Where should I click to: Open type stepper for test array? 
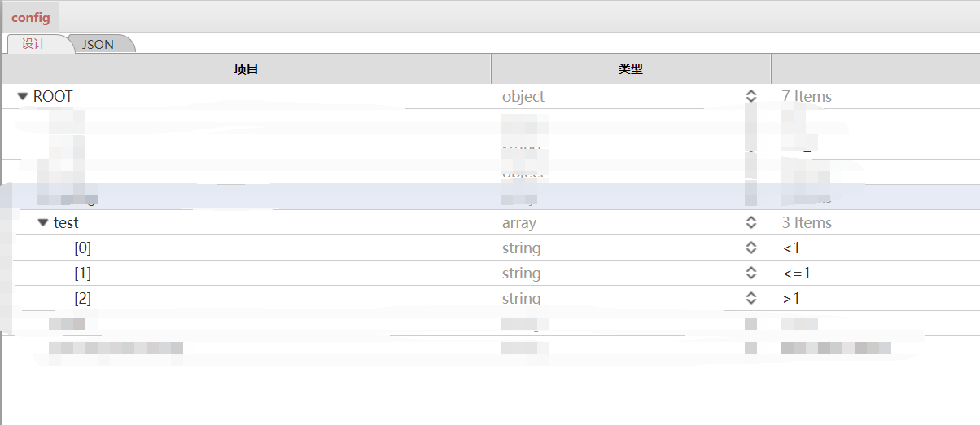coord(750,222)
